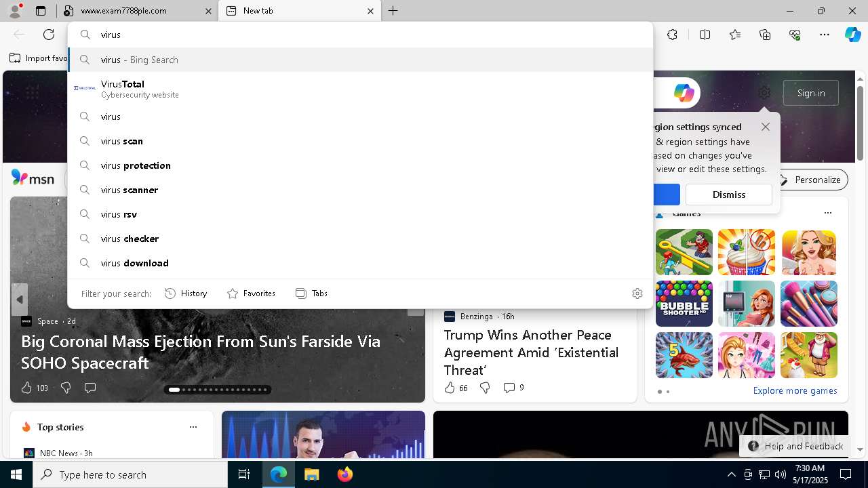The height and width of the screenshot is (488, 868).
Task: Click the Sign in button
Action: pos(811,93)
